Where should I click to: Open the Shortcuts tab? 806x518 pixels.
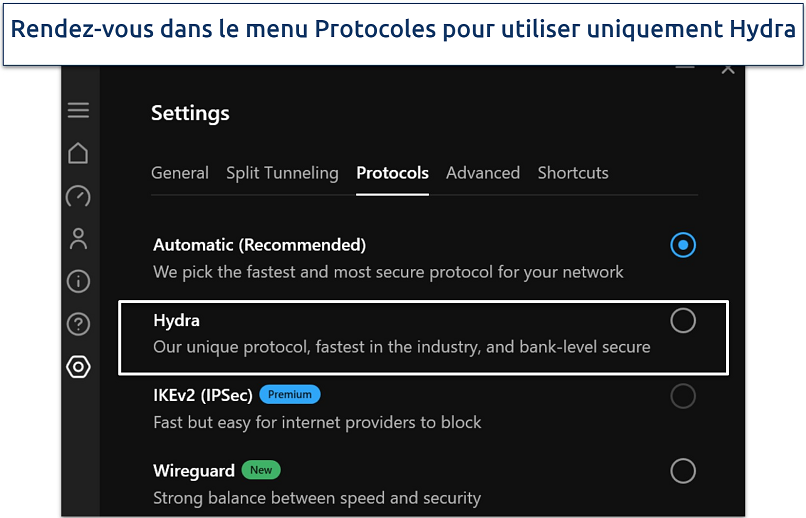pyautogui.click(x=573, y=173)
